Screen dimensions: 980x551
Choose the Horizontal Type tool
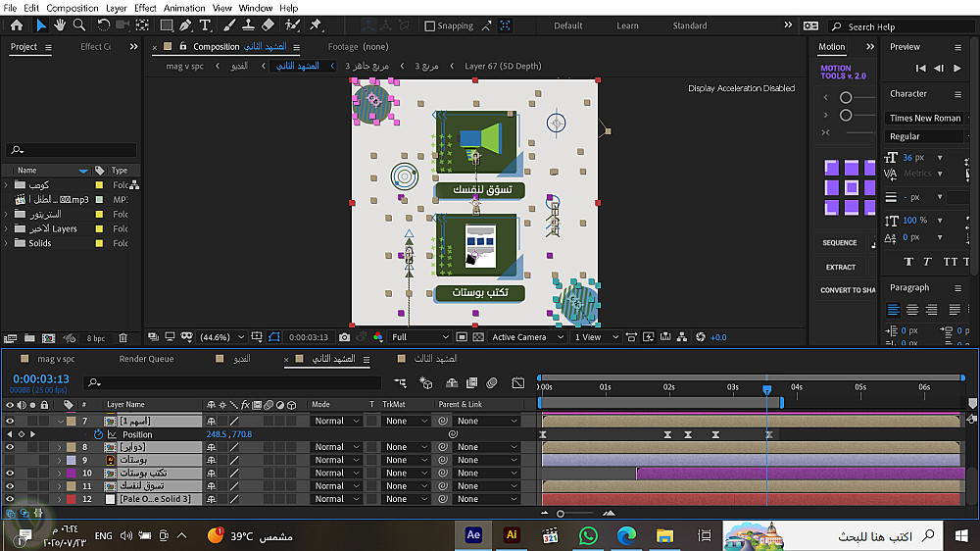tap(205, 25)
